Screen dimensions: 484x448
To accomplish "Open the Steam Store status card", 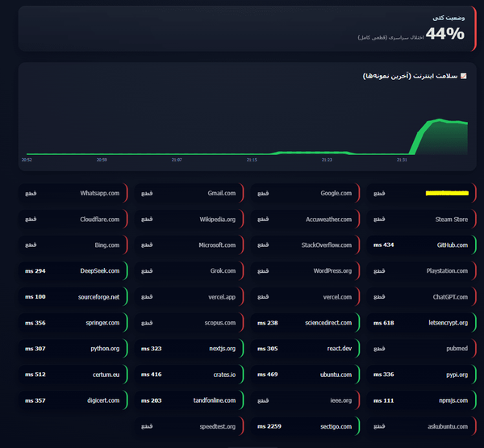I will pyautogui.click(x=421, y=219).
